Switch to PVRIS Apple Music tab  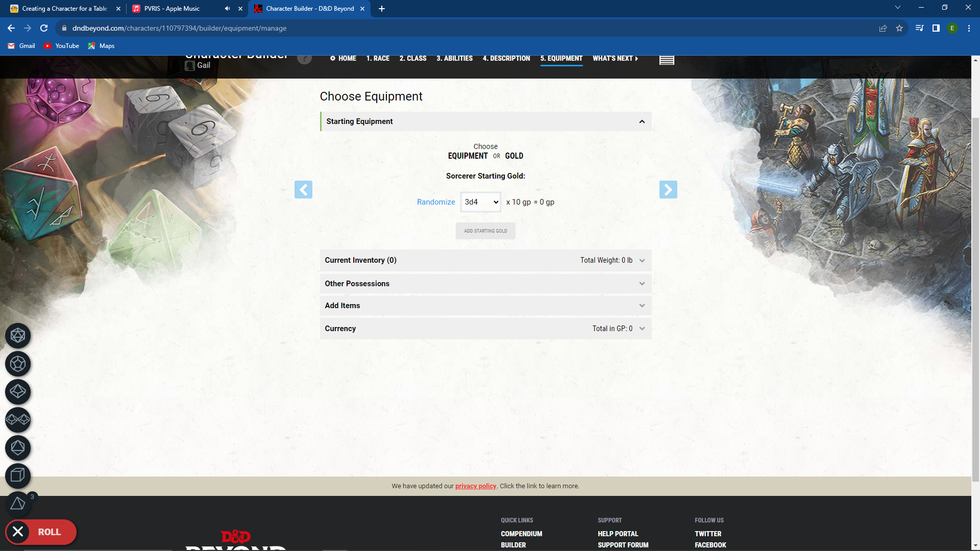[x=179, y=9]
